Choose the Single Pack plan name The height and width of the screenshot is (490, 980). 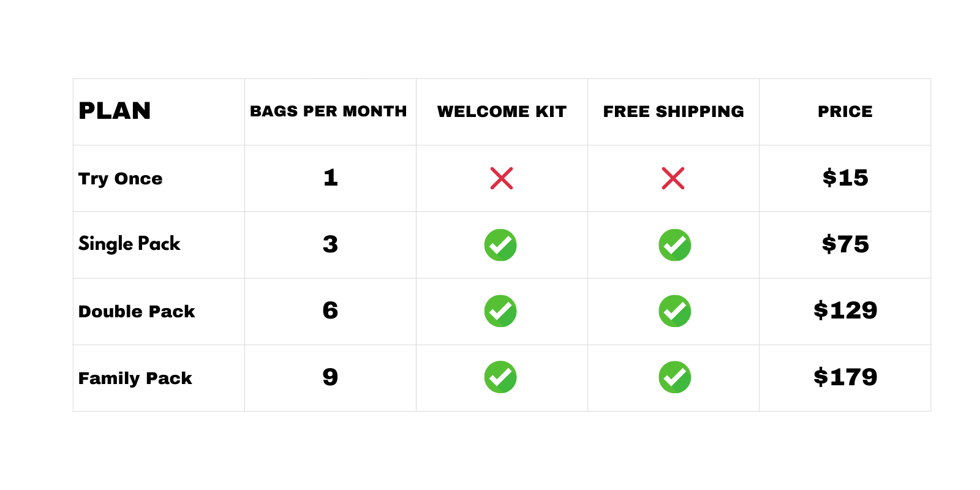(x=129, y=244)
